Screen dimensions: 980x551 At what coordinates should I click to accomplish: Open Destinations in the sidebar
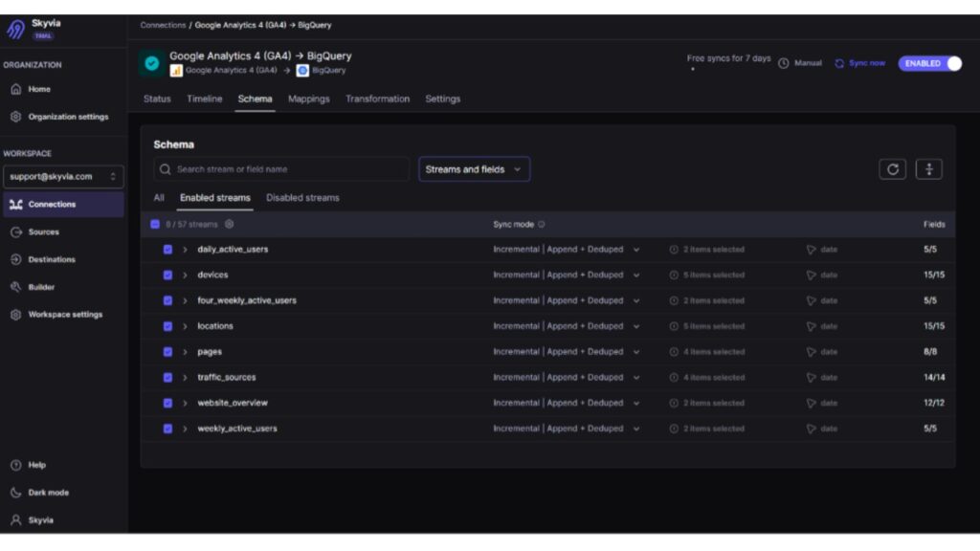(42, 259)
